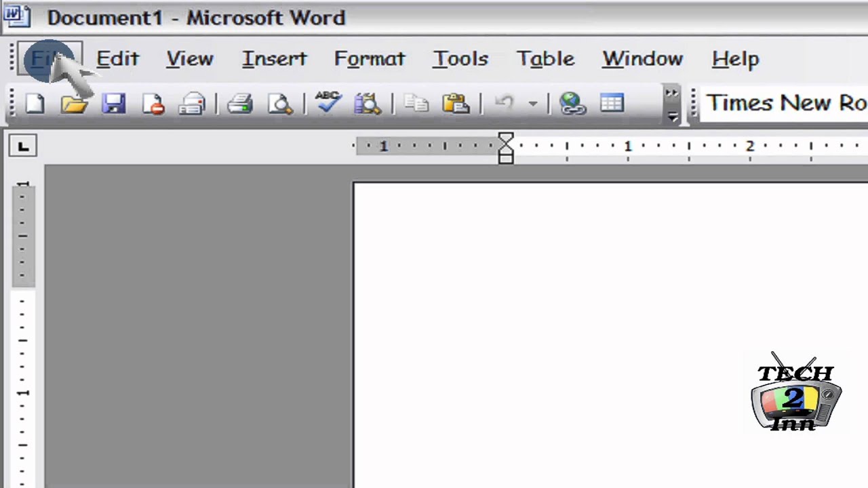This screenshot has width=868, height=488.
Task: Open the Edit menu
Action: point(117,59)
